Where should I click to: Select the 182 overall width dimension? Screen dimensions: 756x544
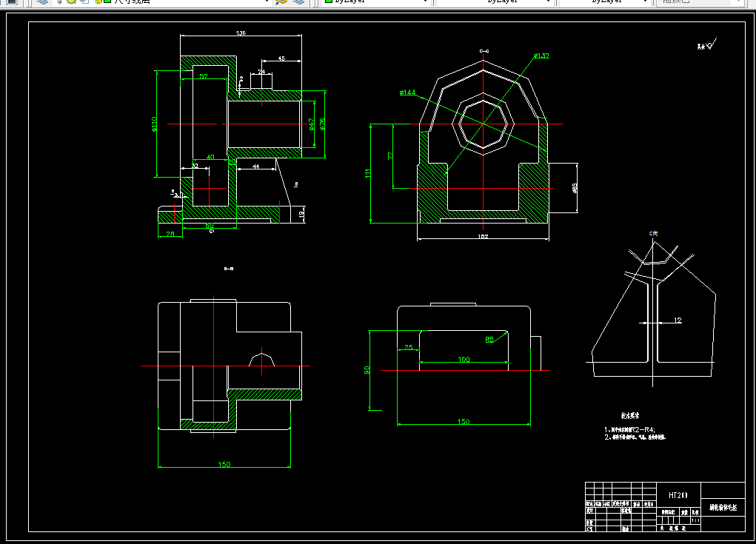pyautogui.click(x=483, y=237)
